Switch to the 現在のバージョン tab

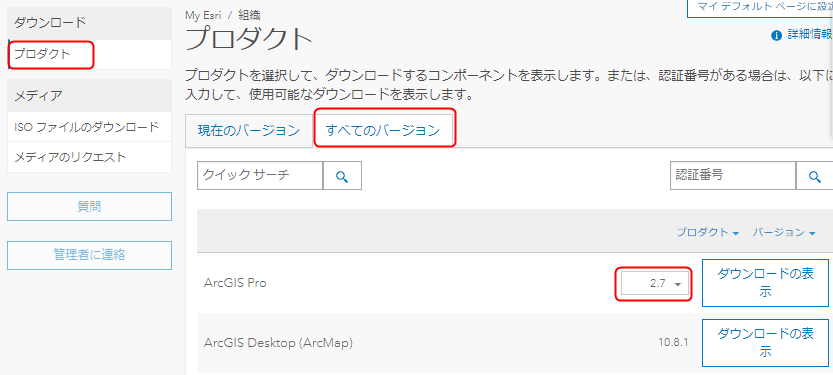point(249,130)
